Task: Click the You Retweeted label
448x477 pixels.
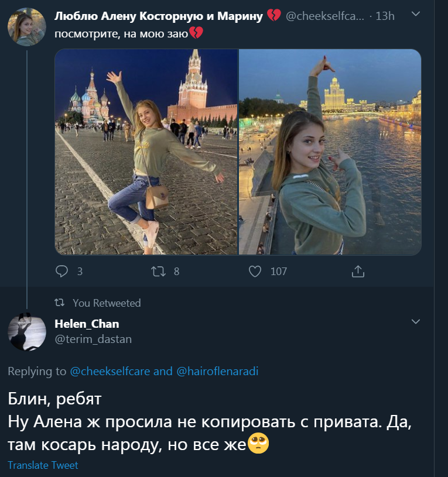Action: 107,303
